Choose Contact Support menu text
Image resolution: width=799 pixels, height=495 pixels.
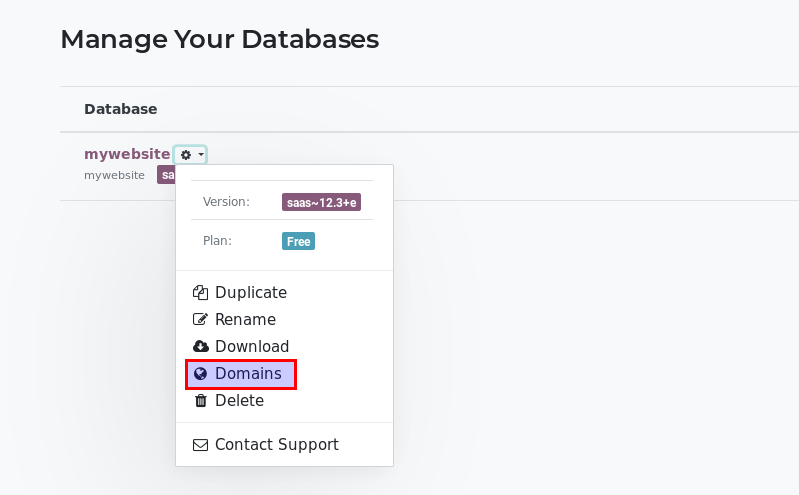click(x=277, y=445)
